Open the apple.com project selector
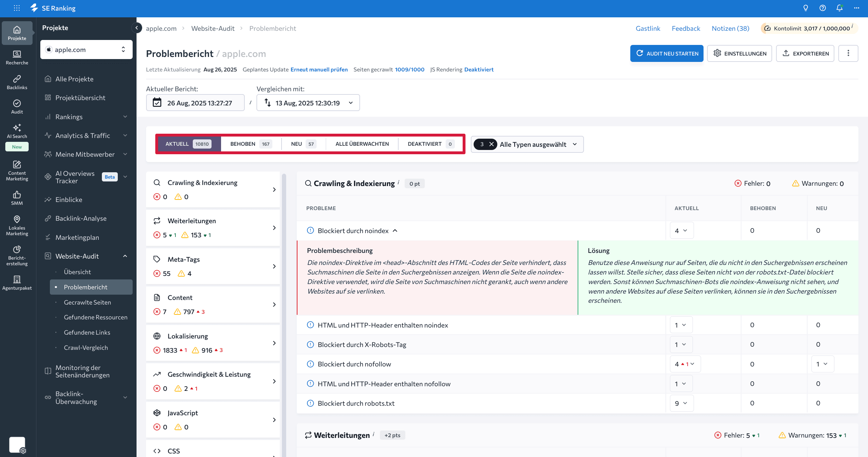 click(86, 50)
